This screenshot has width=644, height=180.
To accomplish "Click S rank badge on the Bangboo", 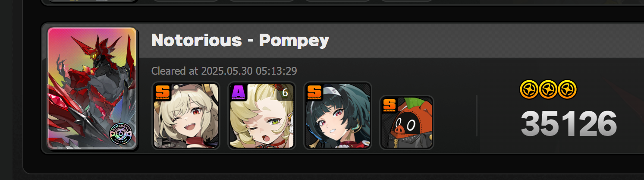I will point(390,105).
